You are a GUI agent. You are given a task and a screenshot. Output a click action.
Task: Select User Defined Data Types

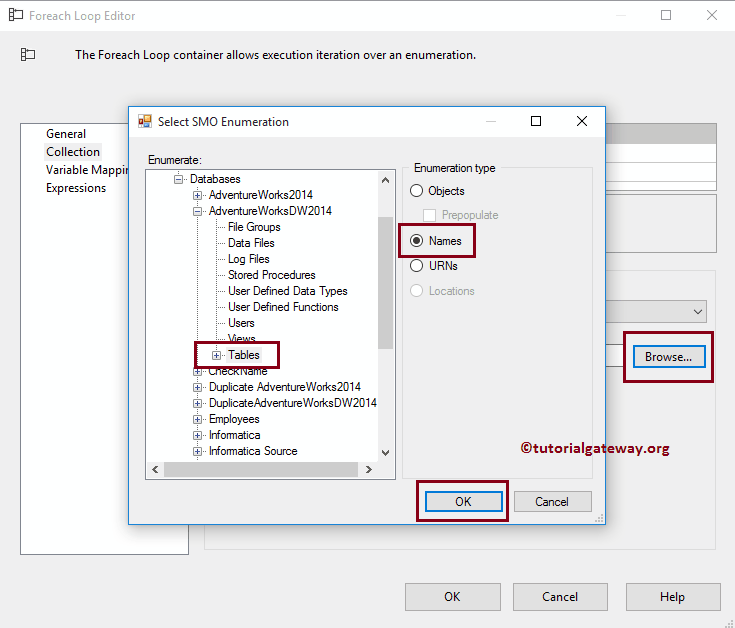(x=288, y=291)
